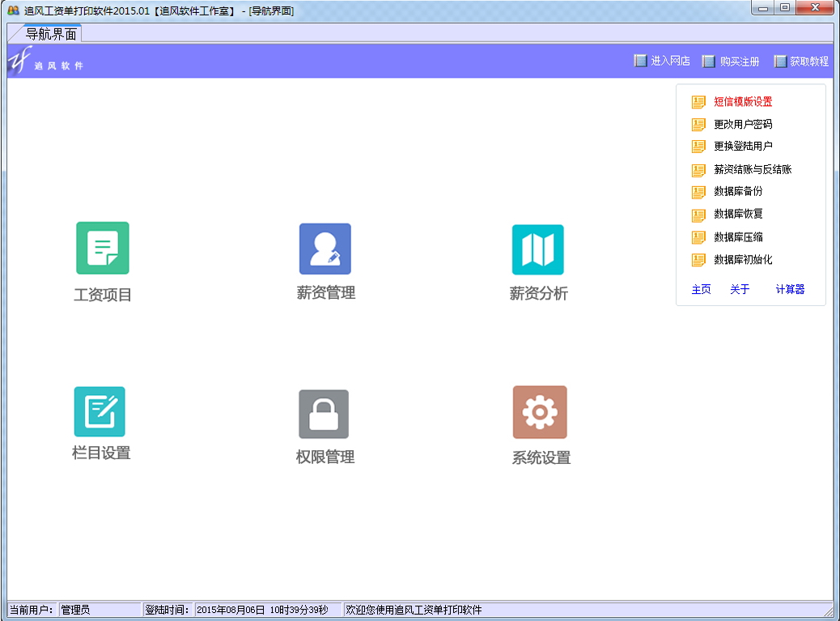
Task: Open the 薪资管理 module icon
Action: coord(325,249)
